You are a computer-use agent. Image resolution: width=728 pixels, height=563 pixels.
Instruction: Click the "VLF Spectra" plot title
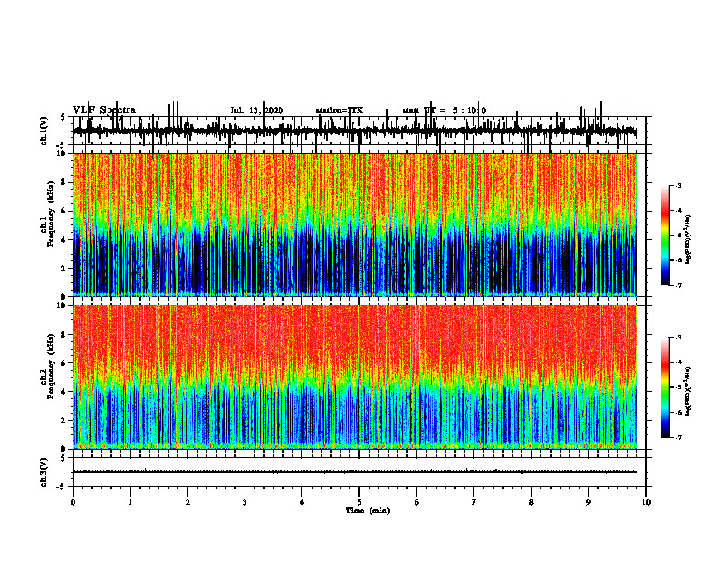(104, 110)
